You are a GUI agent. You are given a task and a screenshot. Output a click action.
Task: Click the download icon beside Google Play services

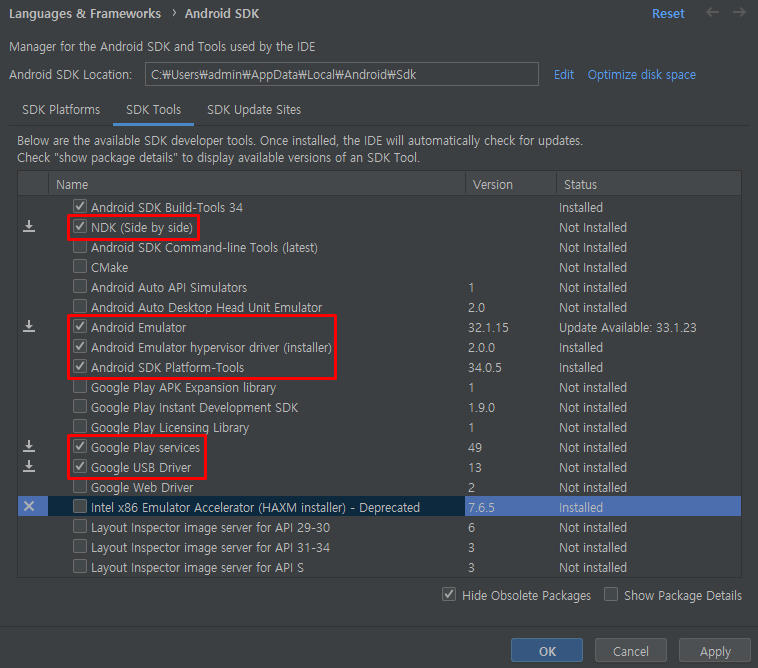[x=29, y=446]
